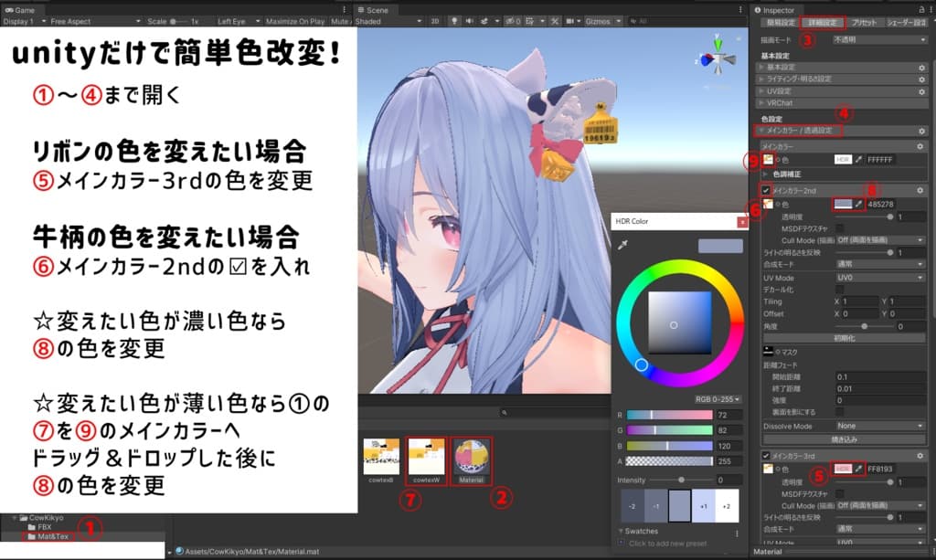Click the HDR button next to the white color field
Screen dimensions: 936x560
tap(841, 158)
